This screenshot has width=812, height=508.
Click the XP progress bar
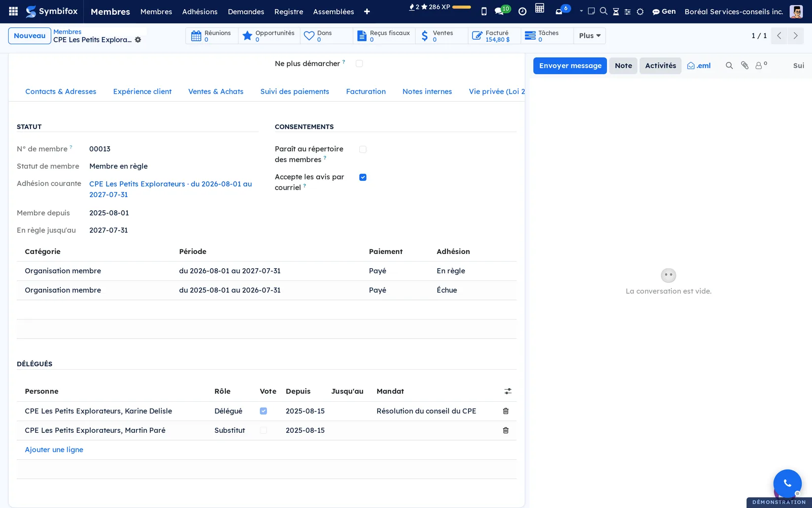point(461,7)
